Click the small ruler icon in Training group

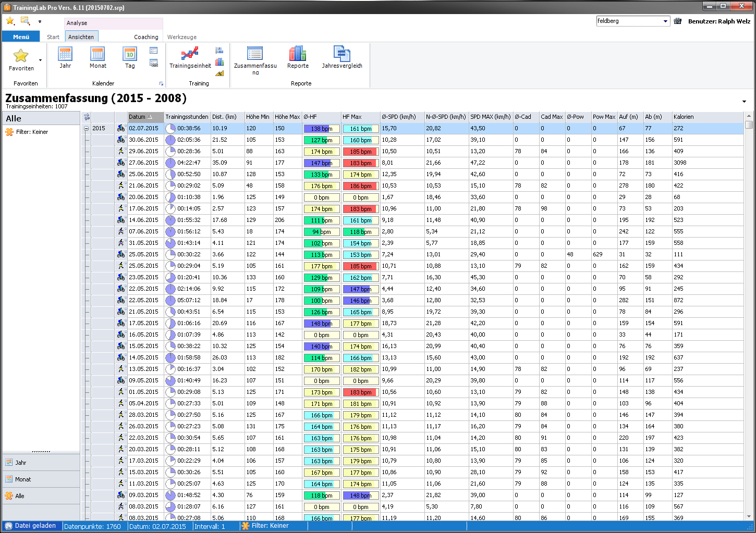click(x=220, y=73)
